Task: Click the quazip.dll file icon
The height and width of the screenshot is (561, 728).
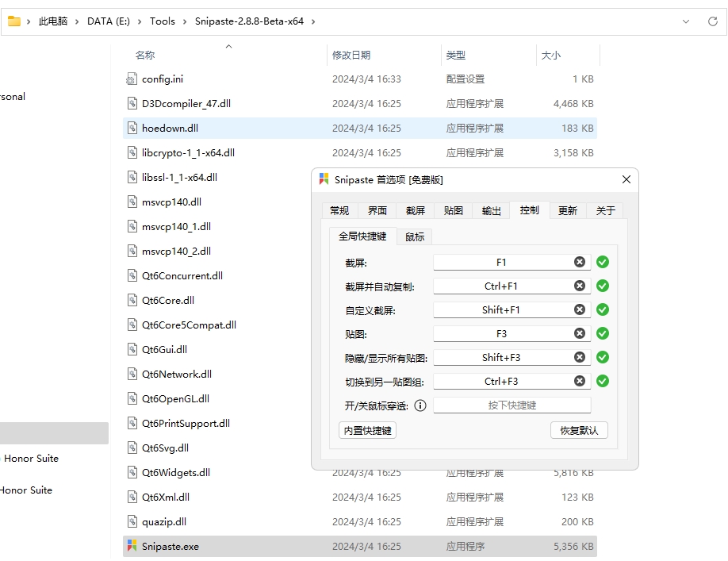Action: tap(132, 521)
